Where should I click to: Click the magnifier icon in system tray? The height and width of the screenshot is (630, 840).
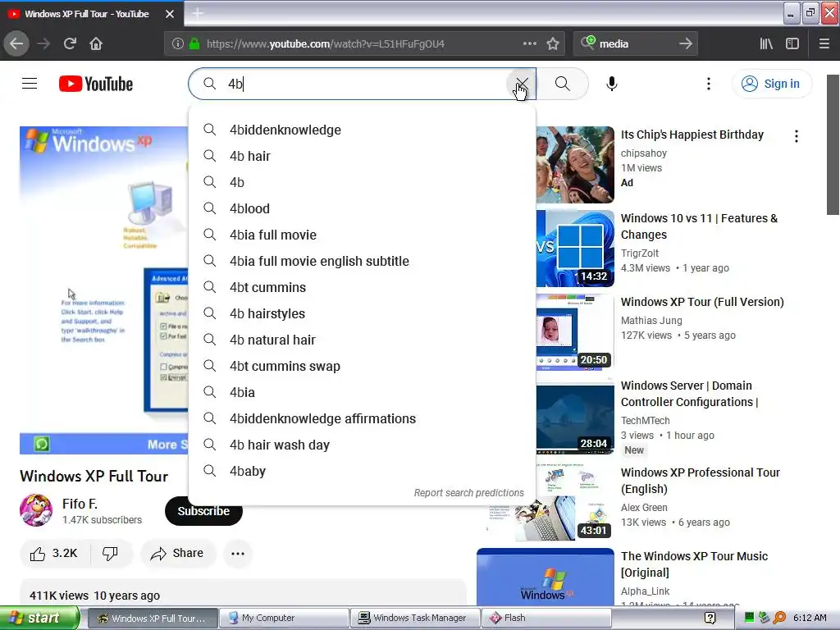779,618
